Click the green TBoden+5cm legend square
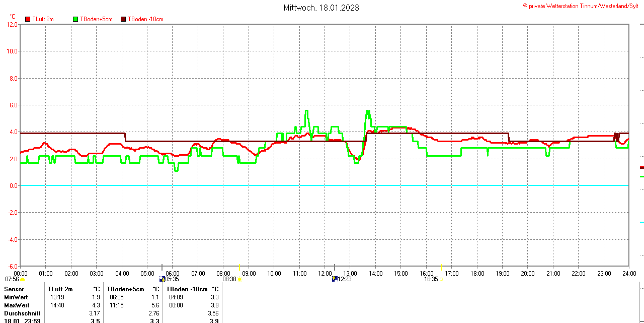Viewport: 644px width, 323px height. click(x=76, y=19)
